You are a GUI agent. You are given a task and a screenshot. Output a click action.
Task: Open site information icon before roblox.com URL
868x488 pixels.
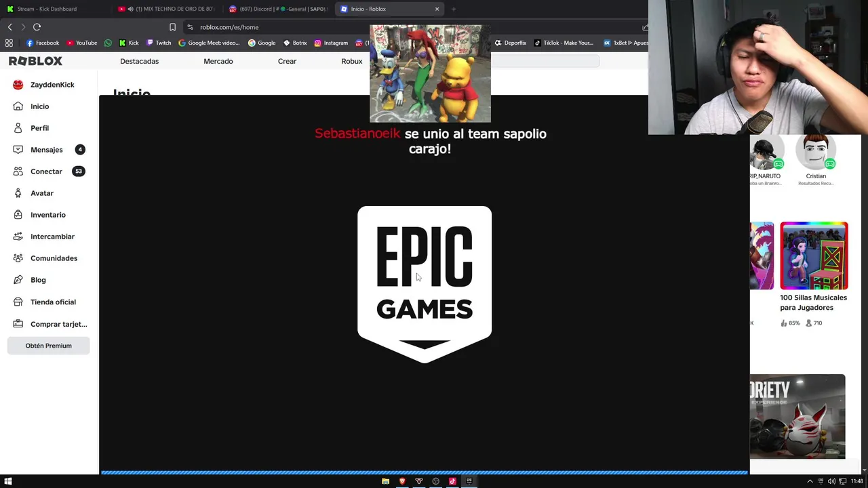190,27
